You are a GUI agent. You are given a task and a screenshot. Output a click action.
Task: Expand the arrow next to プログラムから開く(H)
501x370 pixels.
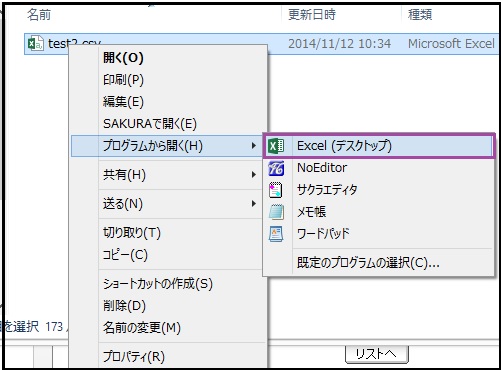pos(254,146)
